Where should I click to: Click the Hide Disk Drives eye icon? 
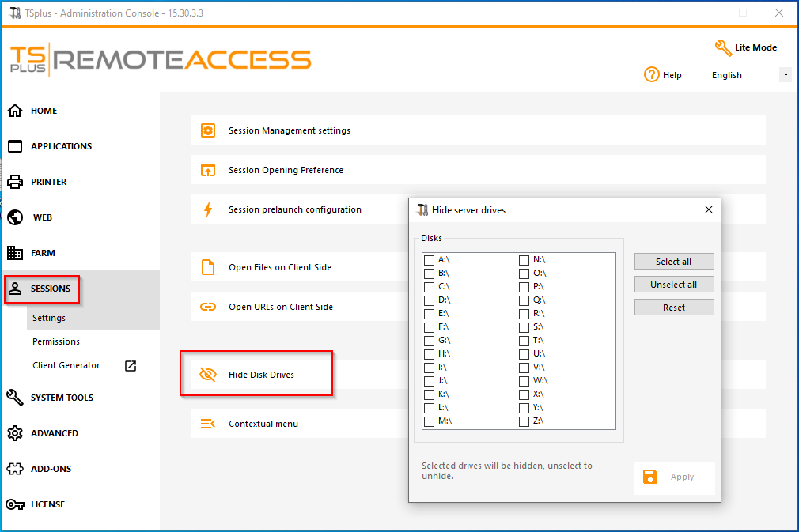pos(208,375)
